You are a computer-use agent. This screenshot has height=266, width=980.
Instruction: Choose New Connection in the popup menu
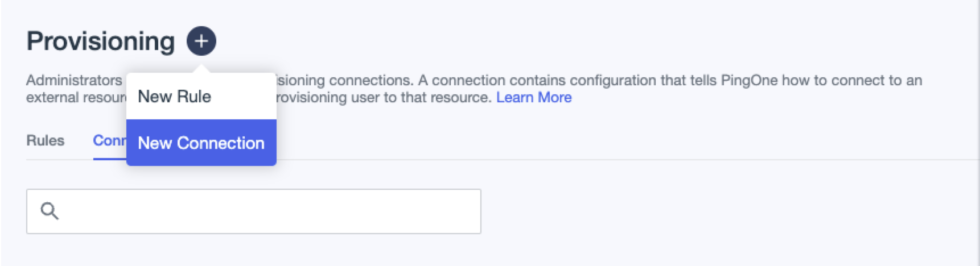201,143
